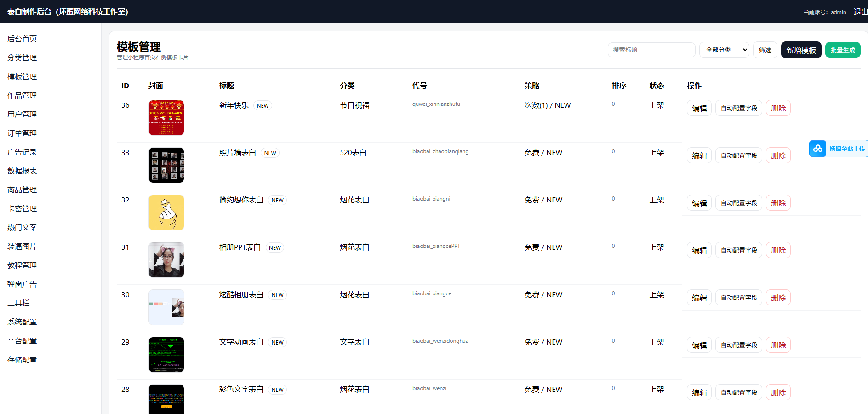This screenshot has width=868, height=414.
Task: Delete the 炫酷相册表白 template
Action: pyautogui.click(x=778, y=298)
